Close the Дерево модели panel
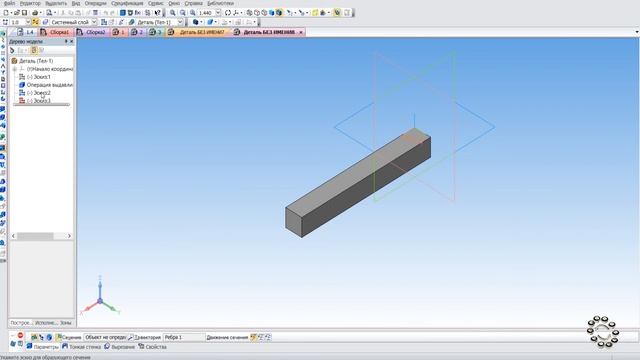Screen dimensions: 640x360 point(72,42)
